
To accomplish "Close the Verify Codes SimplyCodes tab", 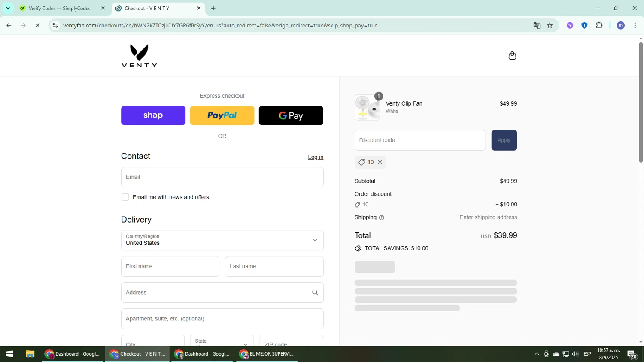I will coord(103,8).
